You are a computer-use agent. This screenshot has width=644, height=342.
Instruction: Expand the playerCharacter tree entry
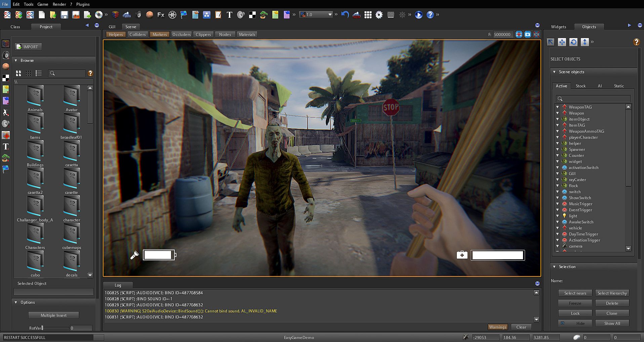(x=558, y=137)
